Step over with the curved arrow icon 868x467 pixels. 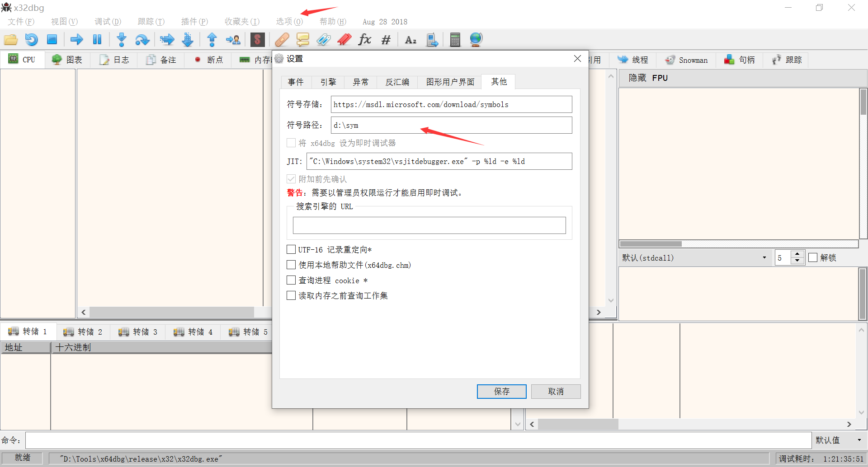(x=142, y=40)
